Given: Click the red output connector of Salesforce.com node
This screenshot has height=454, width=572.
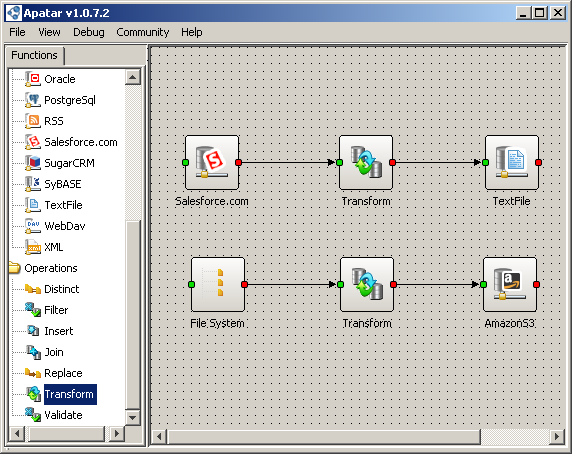Looking at the screenshot, I should 239,163.
